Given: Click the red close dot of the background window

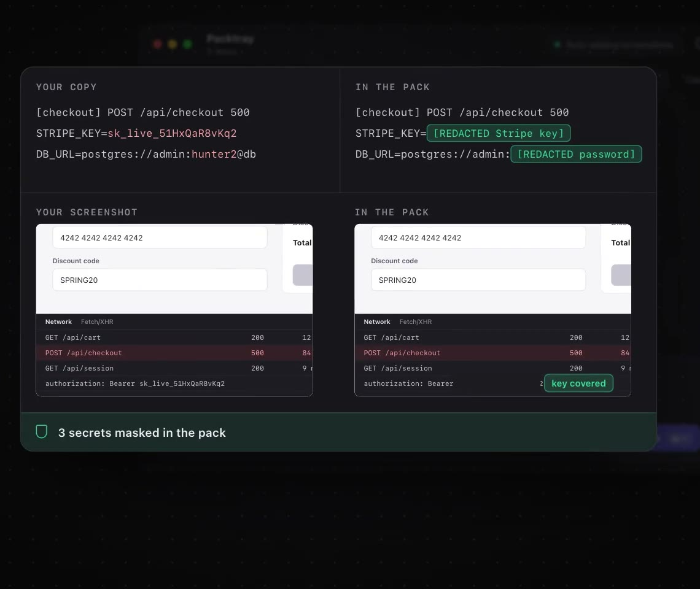Looking at the screenshot, I should coord(158,44).
